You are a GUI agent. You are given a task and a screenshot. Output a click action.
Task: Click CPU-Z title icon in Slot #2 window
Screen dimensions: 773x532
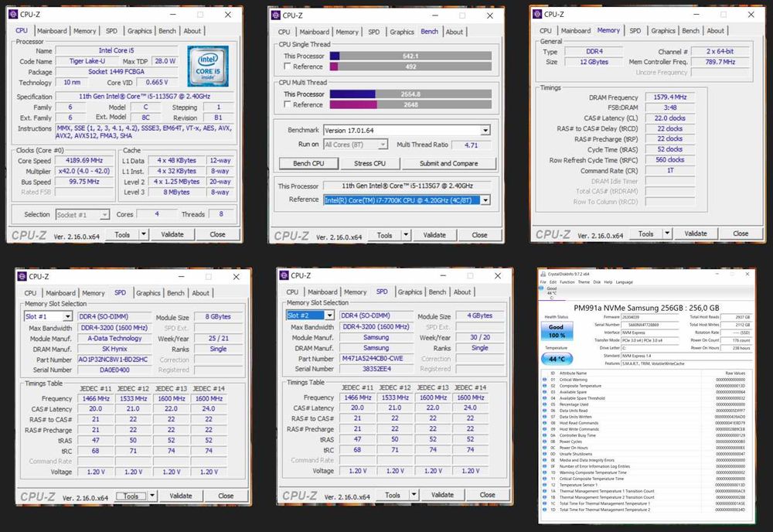(x=284, y=275)
